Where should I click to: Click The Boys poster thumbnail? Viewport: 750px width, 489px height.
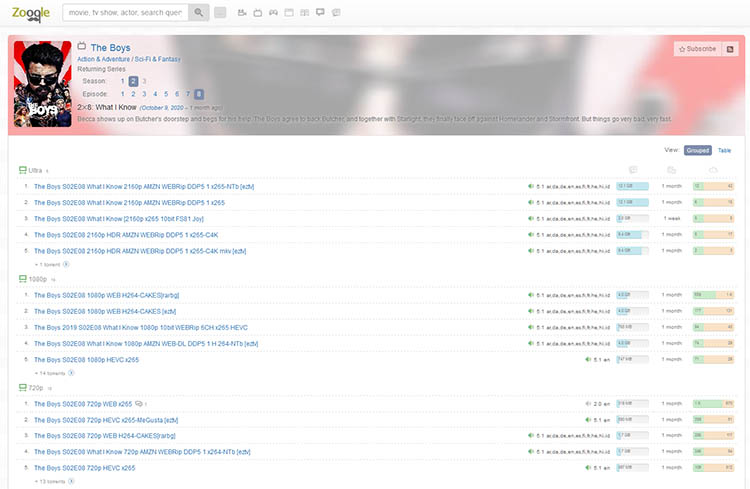pos(43,84)
